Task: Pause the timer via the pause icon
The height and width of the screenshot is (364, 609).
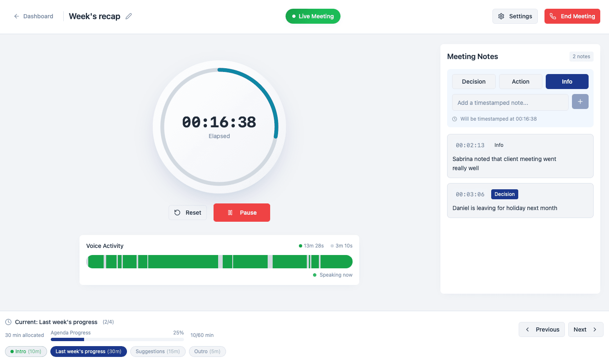Action: coord(230,212)
